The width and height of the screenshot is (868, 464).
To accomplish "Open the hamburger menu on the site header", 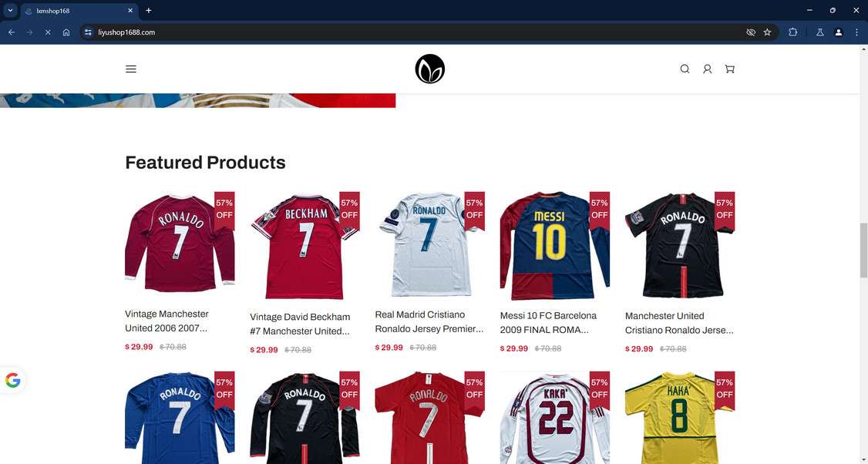I will [x=130, y=69].
